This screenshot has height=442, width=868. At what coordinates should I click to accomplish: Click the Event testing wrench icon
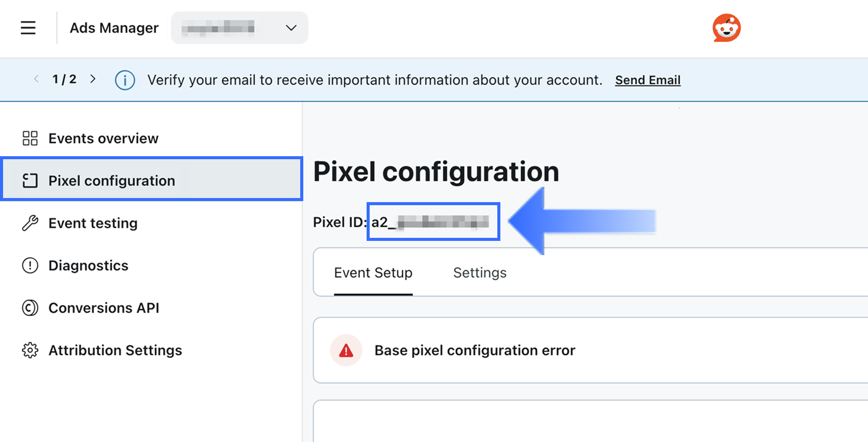(30, 223)
